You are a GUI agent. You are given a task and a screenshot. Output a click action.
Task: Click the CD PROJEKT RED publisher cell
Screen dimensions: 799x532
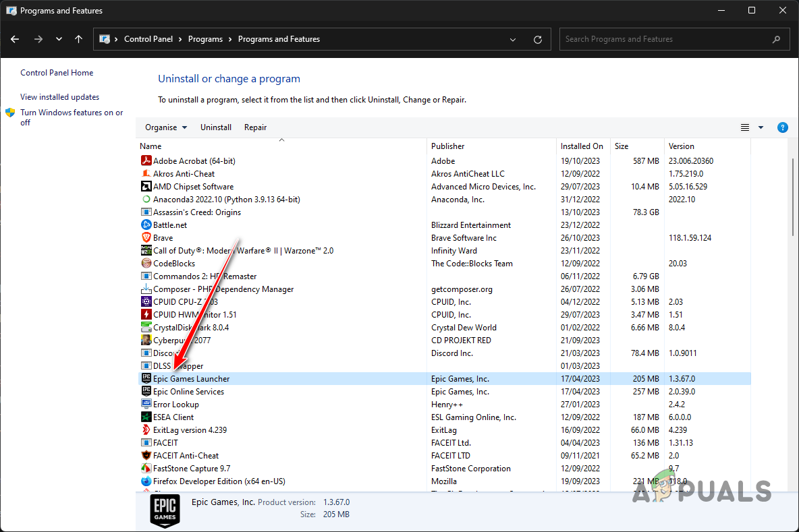click(x=461, y=340)
